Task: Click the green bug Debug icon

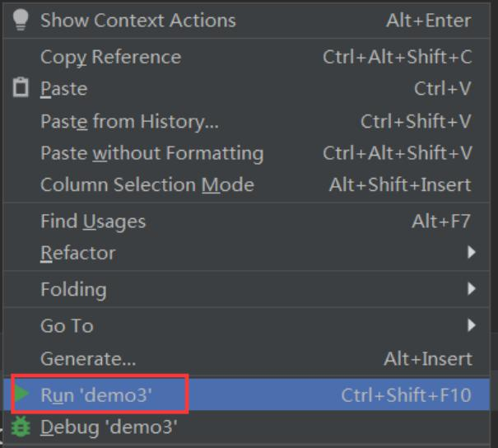Action: pyautogui.click(x=21, y=427)
